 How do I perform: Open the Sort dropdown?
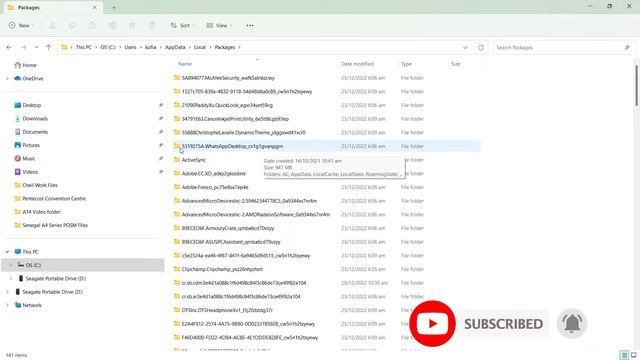[x=182, y=25]
